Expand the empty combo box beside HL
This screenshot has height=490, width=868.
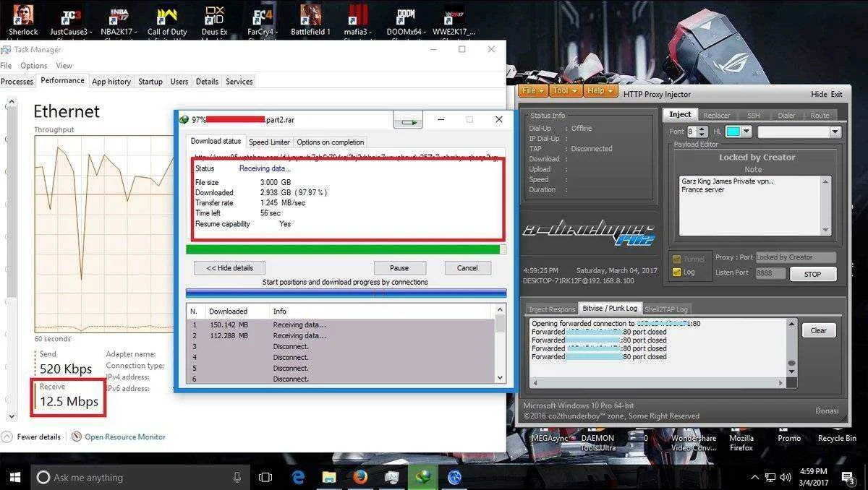(799, 132)
